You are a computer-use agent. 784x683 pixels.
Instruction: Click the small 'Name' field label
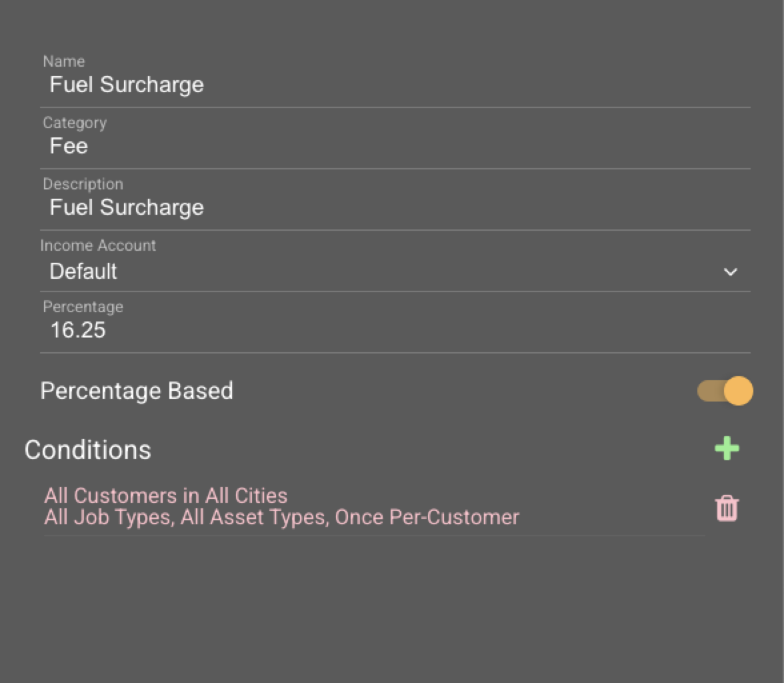[x=64, y=61]
